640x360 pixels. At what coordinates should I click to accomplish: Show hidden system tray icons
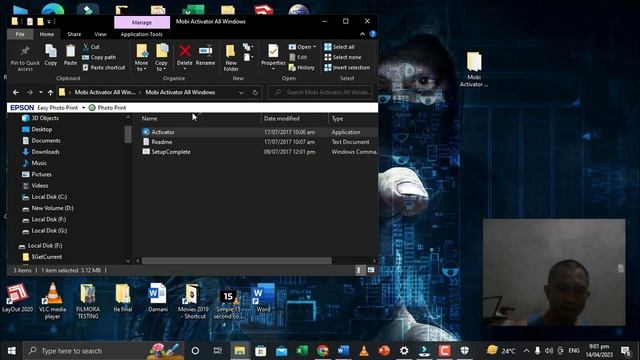pyautogui.click(x=526, y=351)
